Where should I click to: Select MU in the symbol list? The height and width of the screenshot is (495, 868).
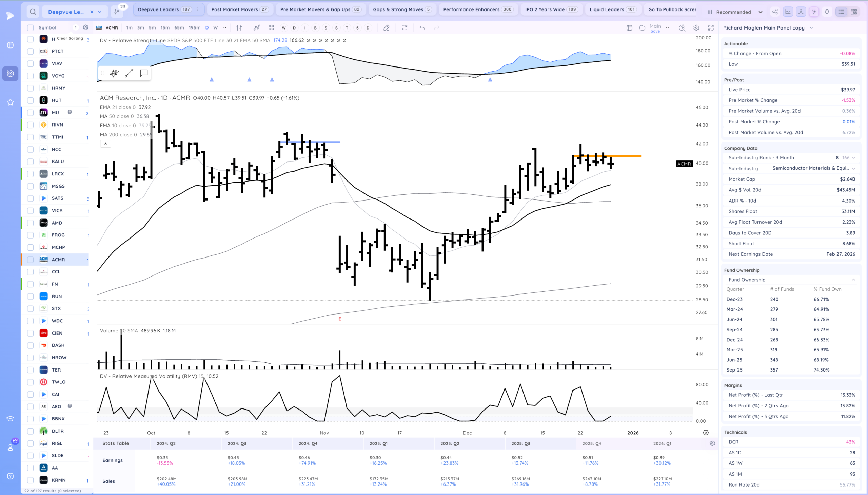[x=55, y=113]
